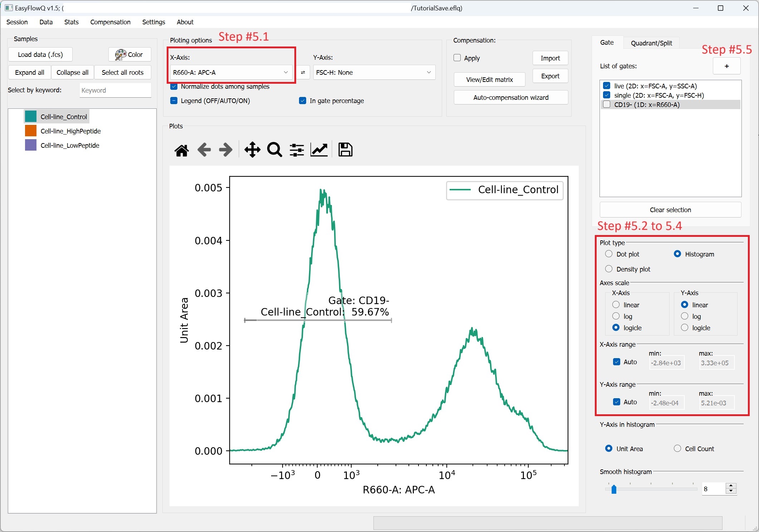Screen dimensions: 759x532
Task: Click the Color palette button
Action: coord(129,55)
